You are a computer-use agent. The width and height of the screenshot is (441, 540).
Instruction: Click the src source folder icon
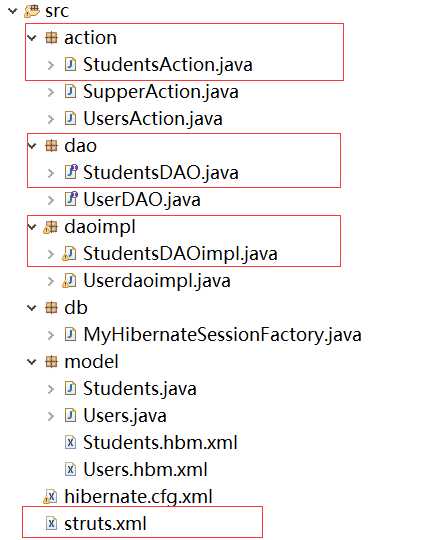pos(32,11)
